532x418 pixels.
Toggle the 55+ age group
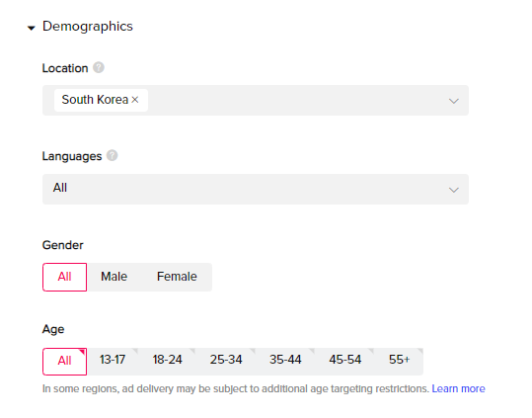pyautogui.click(x=399, y=362)
